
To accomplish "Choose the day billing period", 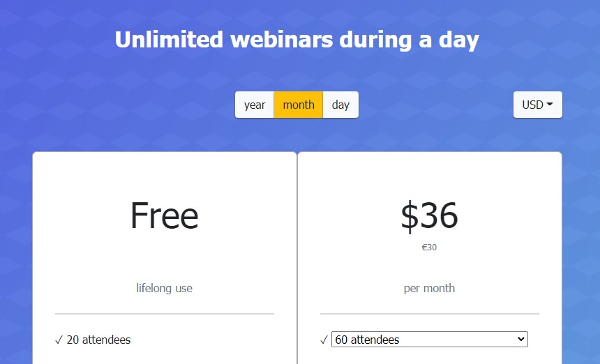I will [x=340, y=105].
